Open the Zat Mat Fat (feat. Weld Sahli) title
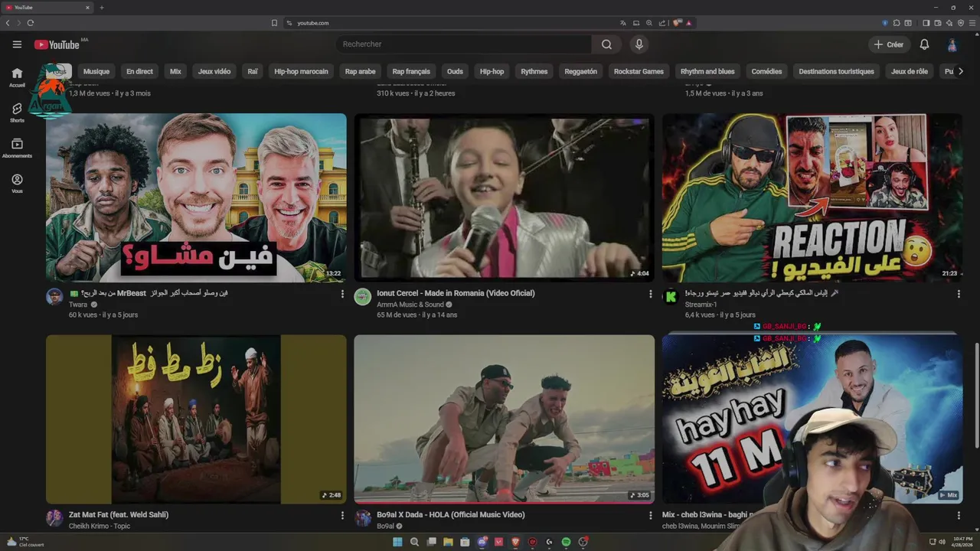 pos(119,515)
